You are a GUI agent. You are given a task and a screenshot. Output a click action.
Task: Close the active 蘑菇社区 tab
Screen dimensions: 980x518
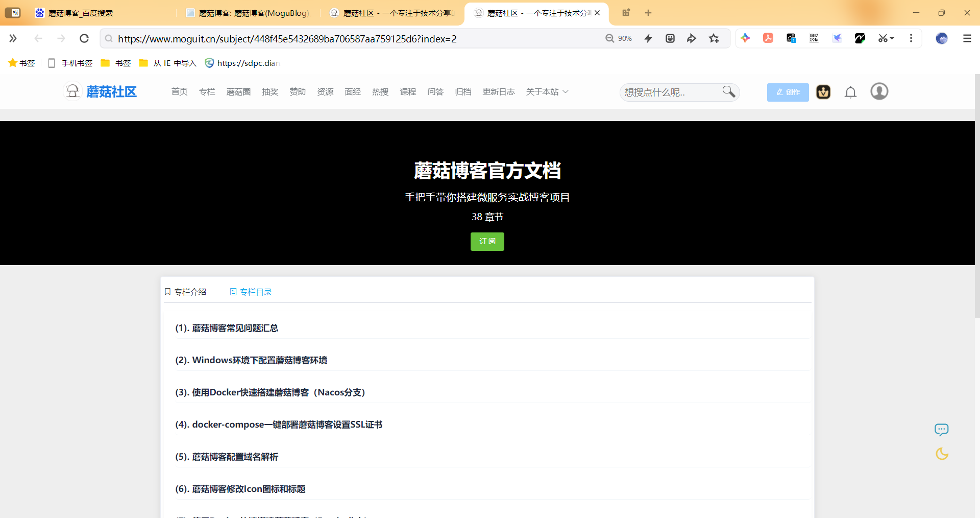[597, 13]
